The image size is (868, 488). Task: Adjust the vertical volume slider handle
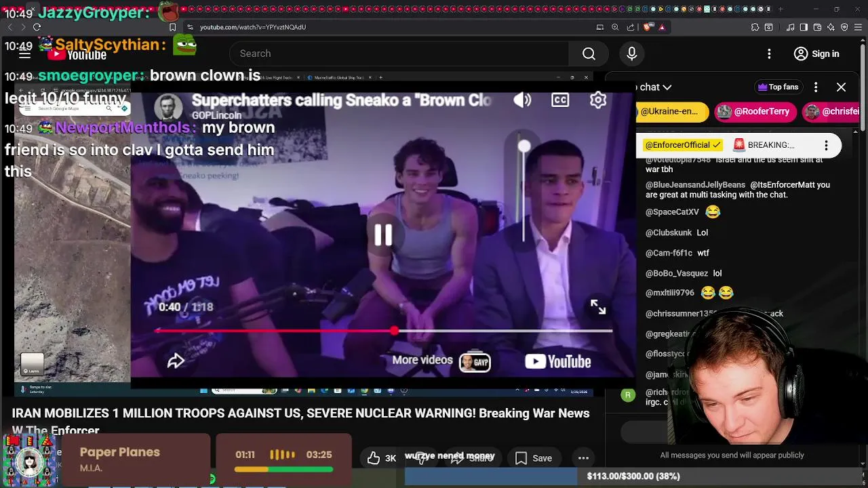(x=524, y=146)
